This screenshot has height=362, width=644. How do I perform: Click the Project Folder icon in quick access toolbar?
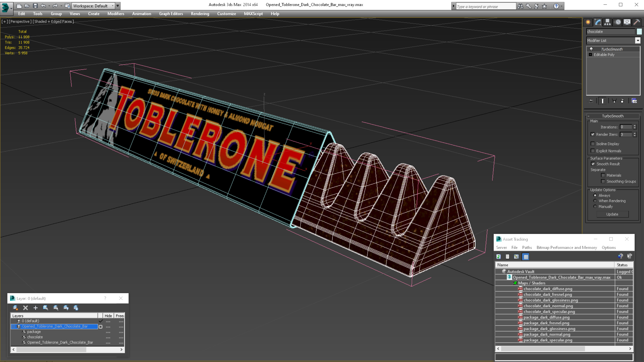tap(67, 6)
